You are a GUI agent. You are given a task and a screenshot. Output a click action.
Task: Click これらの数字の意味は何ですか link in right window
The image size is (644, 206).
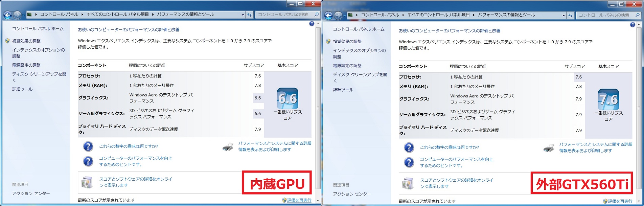[450, 147]
